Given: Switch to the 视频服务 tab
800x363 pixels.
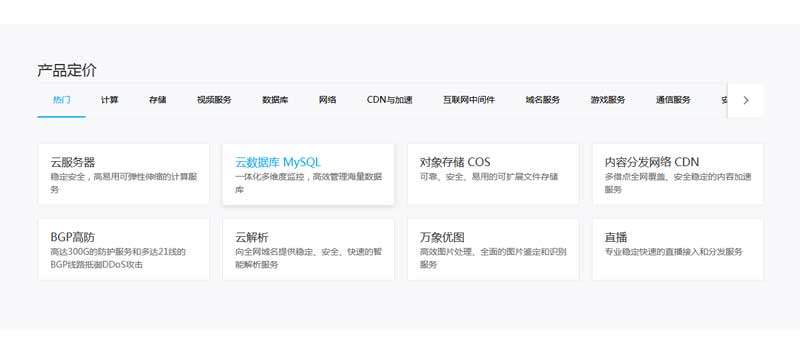Looking at the screenshot, I should coord(214,100).
